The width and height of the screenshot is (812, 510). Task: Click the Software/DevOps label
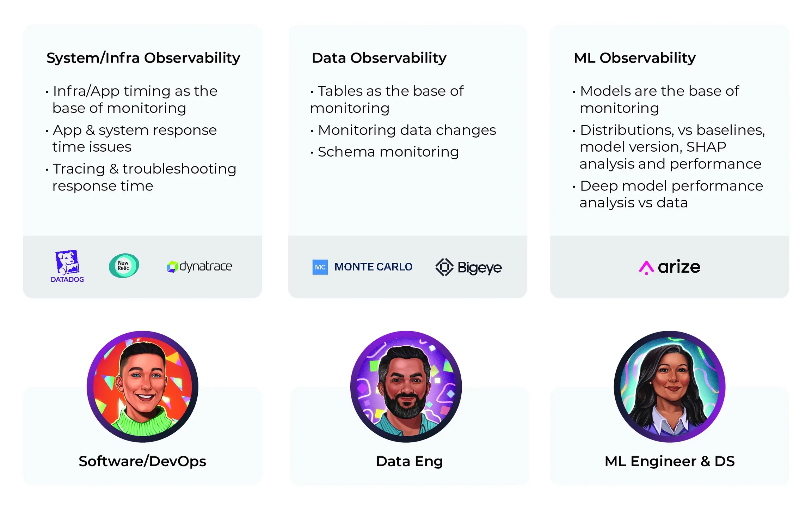[x=142, y=461]
